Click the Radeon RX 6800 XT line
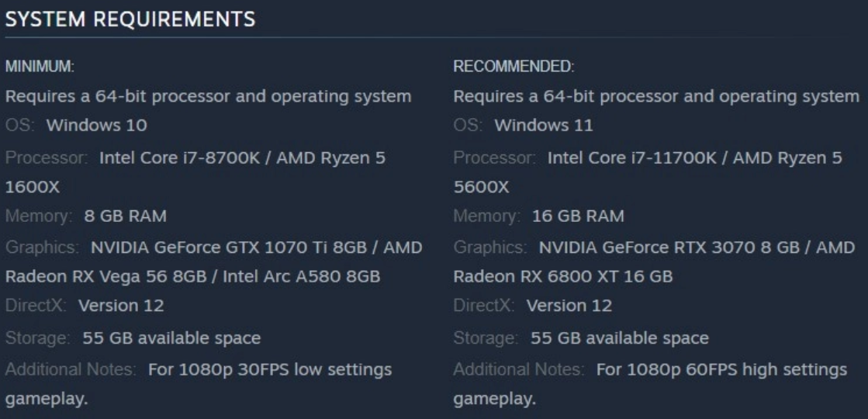The width and height of the screenshot is (868, 419). tap(563, 276)
